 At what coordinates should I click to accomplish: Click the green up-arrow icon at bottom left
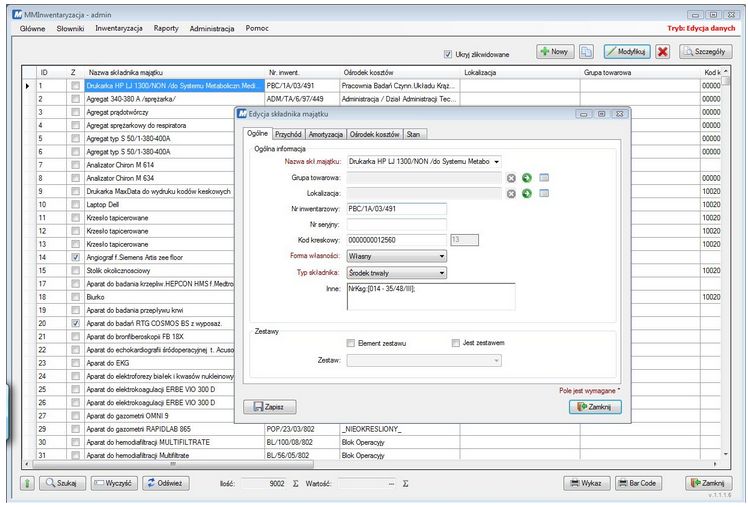[x=27, y=482]
